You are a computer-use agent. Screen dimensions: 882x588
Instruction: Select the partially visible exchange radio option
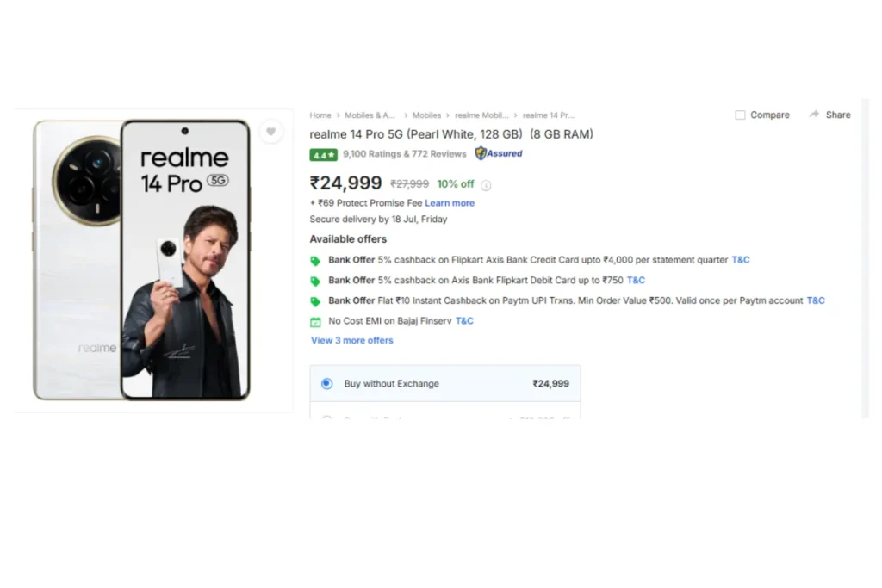pyautogui.click(x=326, y=418)
